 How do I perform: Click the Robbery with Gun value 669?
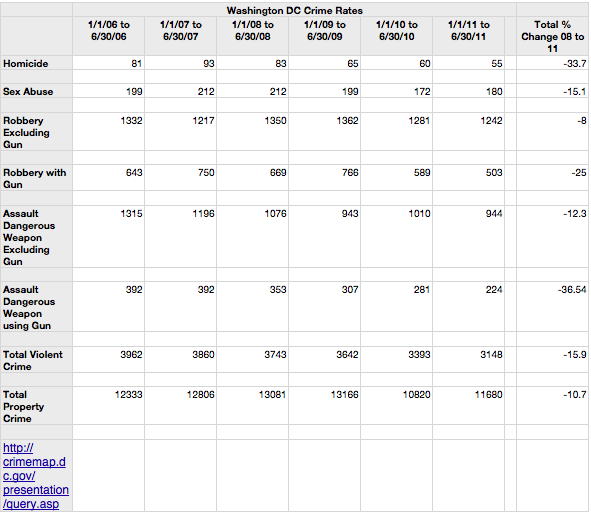278,173
